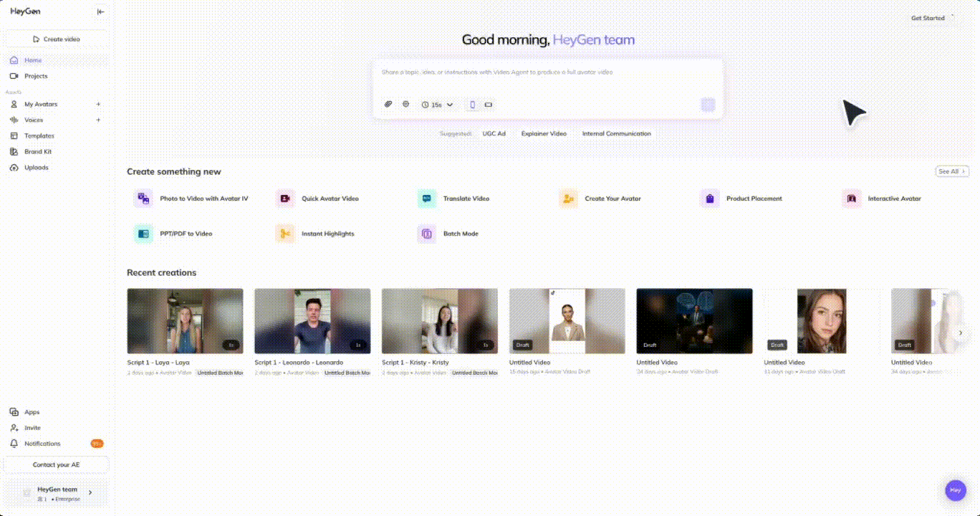The height and width of the screenshot is (516, 980).
Task: Click the Interactive Avatar icon
Action: click(x=852, y=199)
